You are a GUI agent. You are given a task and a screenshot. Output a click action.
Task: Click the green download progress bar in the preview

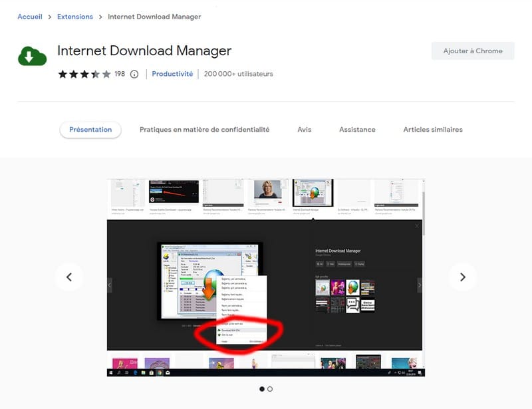pos(185,278)
